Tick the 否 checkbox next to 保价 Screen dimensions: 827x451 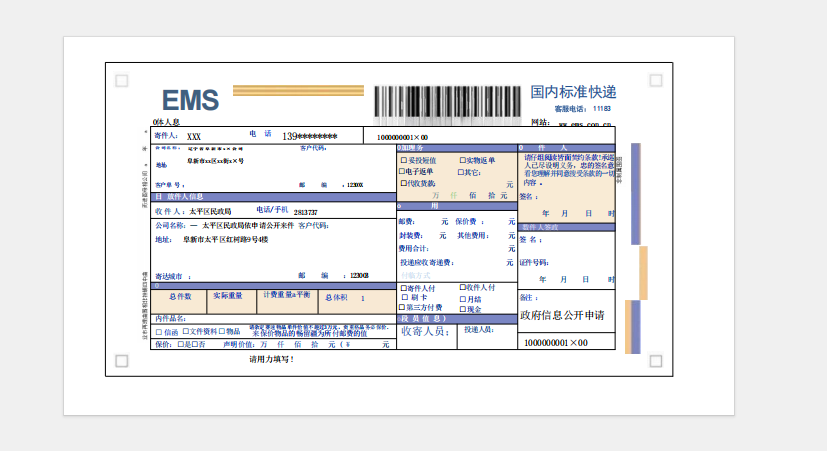[x=195, y=344]
